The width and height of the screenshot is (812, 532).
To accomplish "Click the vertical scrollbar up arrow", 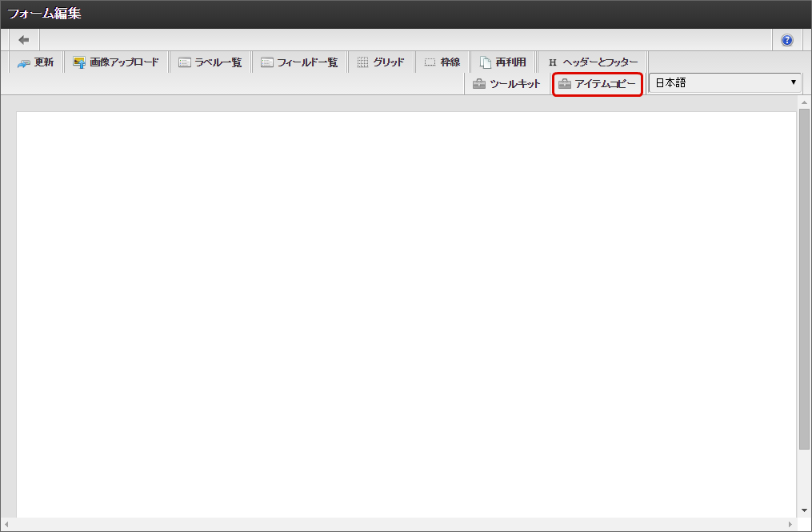I will (x=804, y=102).
